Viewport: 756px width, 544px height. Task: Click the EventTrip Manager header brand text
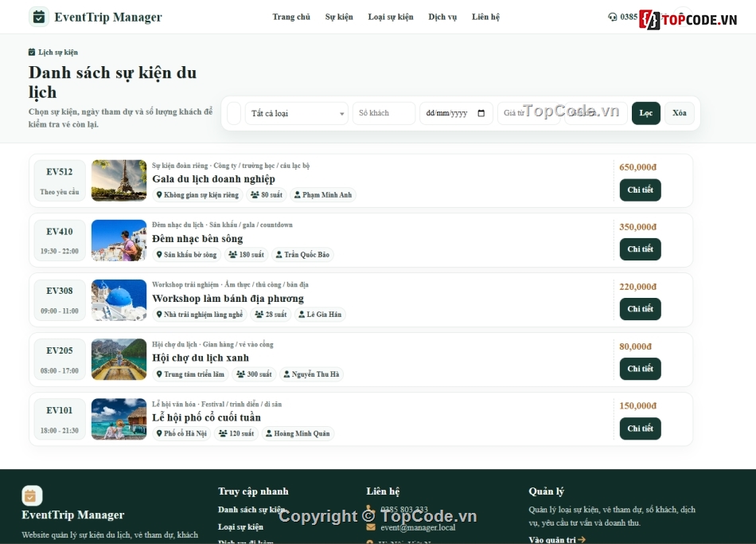(108, 17)
